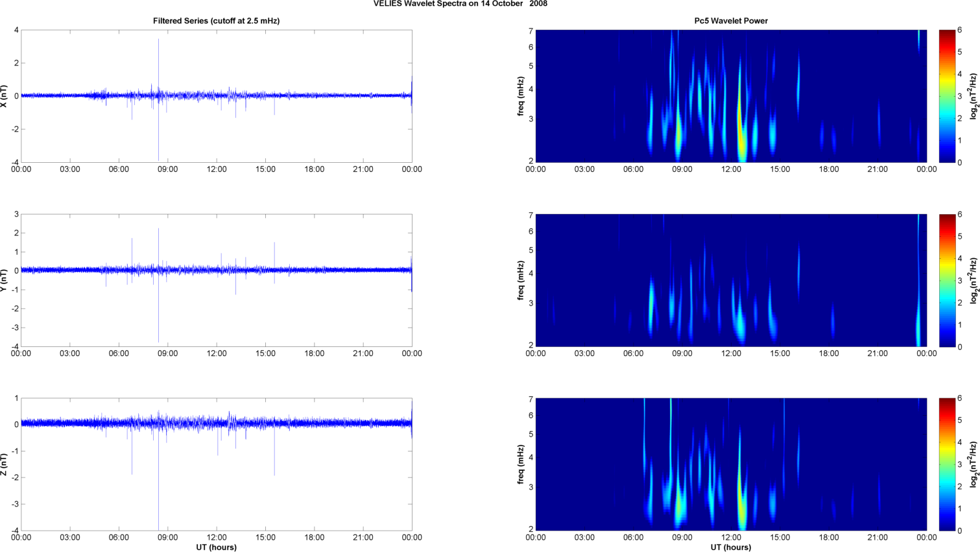
Task: Click the "Z (nT)" axis label
Action: (4, 464)
